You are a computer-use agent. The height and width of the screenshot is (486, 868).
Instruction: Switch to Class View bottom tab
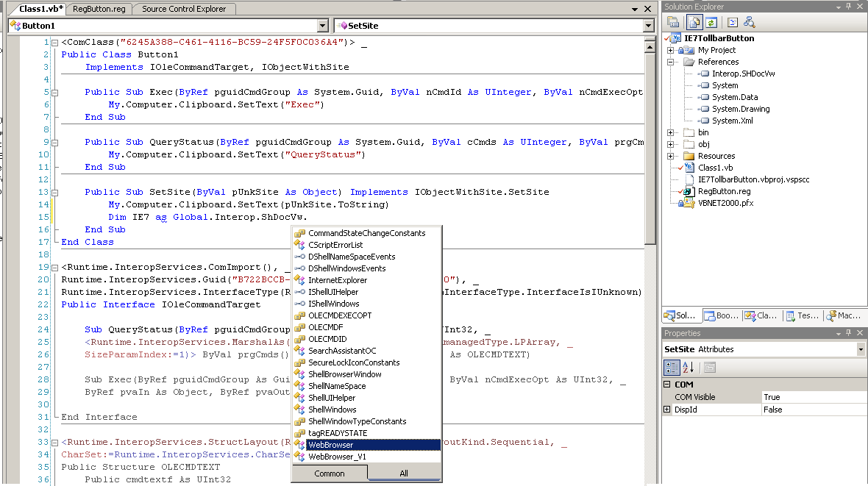tap(762, 315)
